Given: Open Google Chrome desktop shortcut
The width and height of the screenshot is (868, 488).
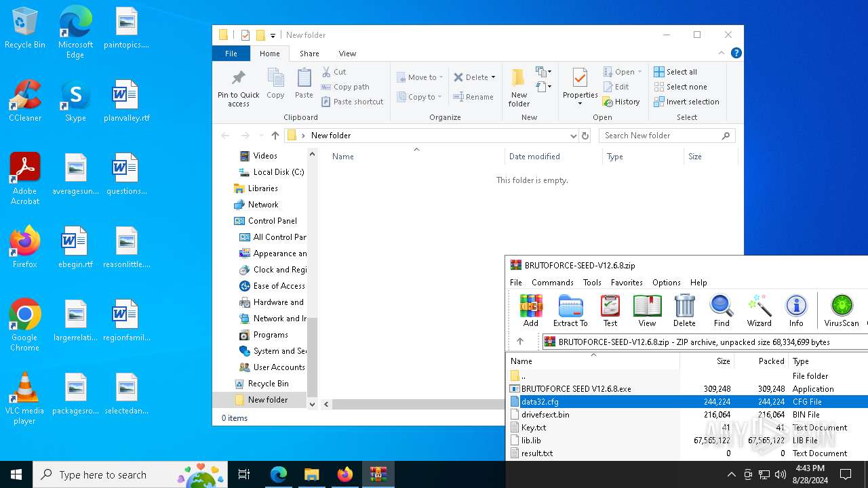Looking at the screenshot, I should tap(25, 325).
